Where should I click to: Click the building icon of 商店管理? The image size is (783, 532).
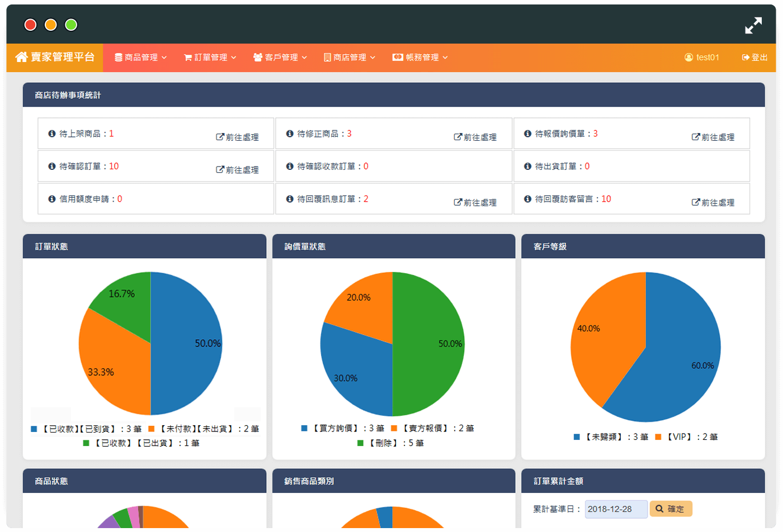pyautogui.click(x=327, y=58)
